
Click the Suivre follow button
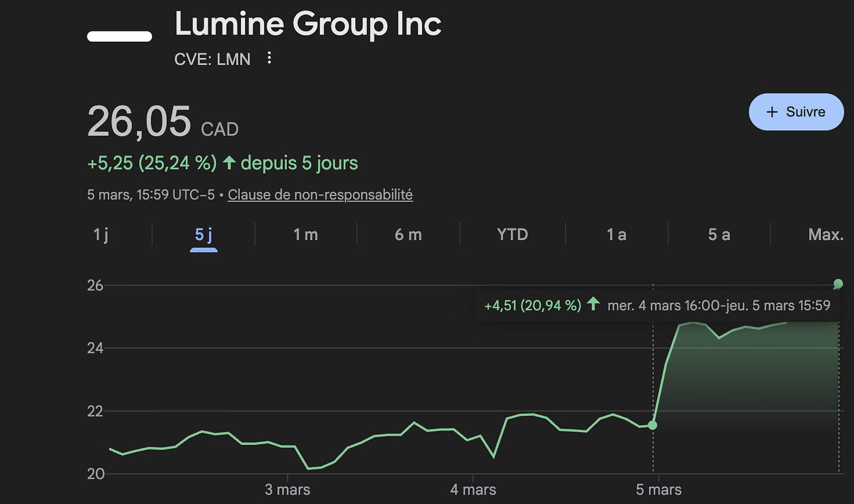(796, 112)
